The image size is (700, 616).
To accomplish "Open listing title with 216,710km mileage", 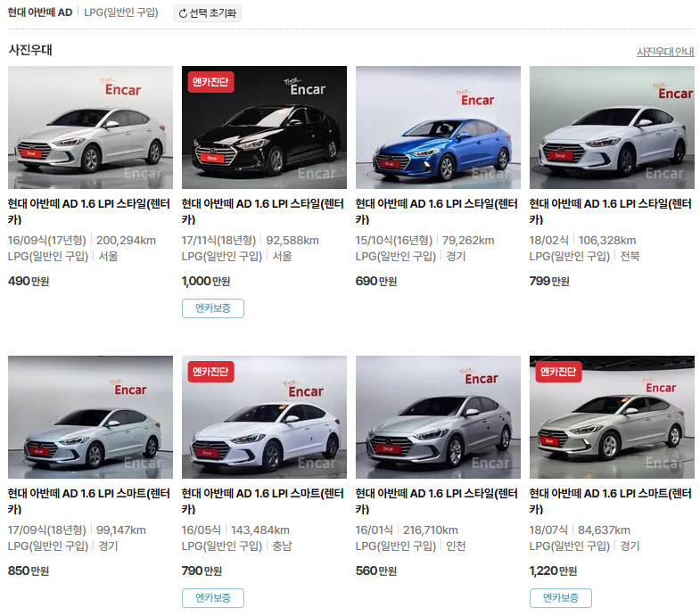I will pos(437,501).
